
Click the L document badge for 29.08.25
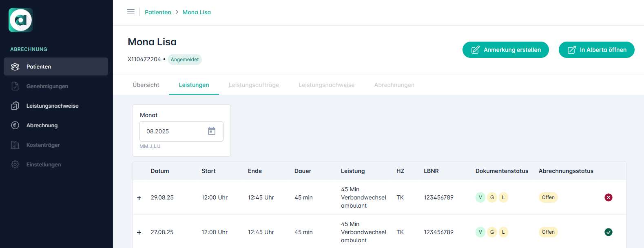pyautogui.click(x=503, y=197)
